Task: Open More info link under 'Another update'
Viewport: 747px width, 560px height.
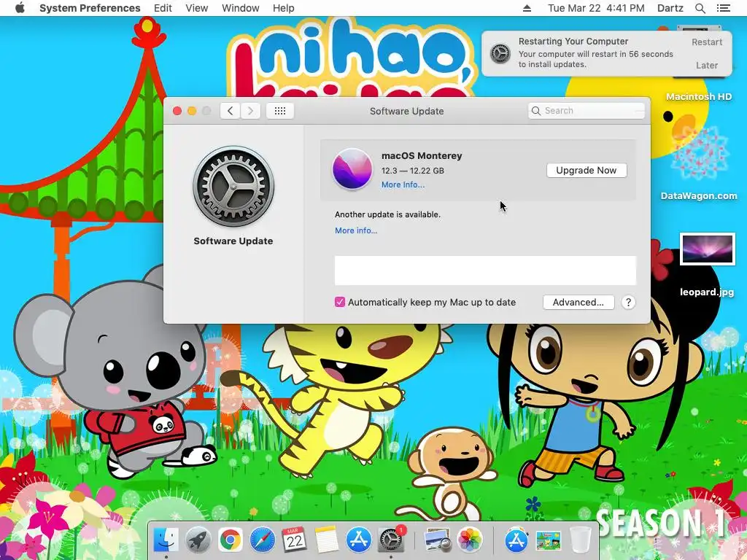Action: (x=356, y=230)
